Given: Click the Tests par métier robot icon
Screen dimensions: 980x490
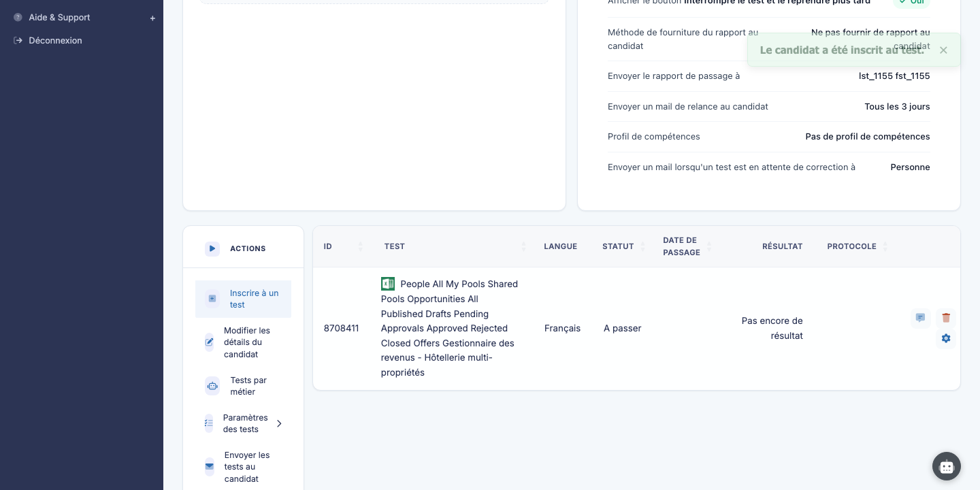Looking at the screenshot, I should (212, 386).
